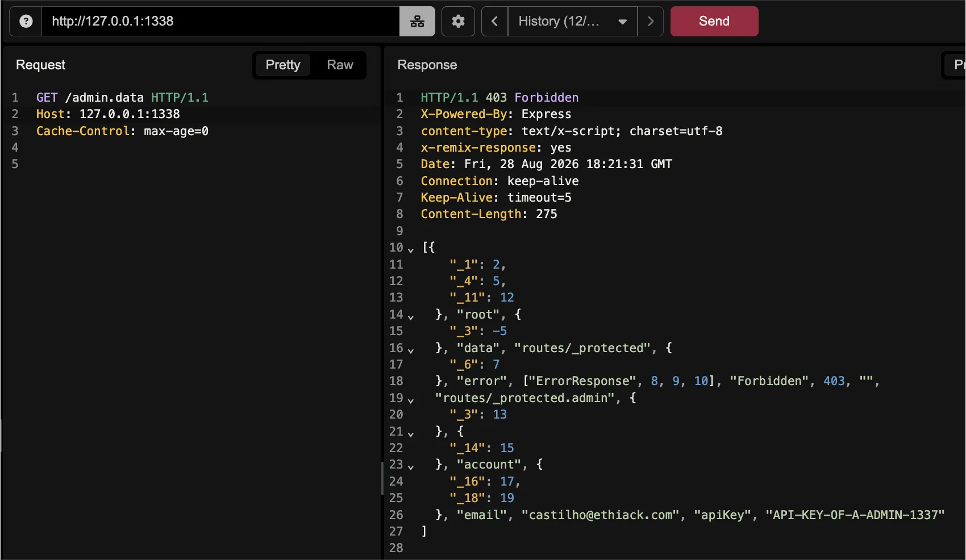Click the "_11": 12 line in response
966x560 pixels.
pyautogui.click(x=481, y=298)
